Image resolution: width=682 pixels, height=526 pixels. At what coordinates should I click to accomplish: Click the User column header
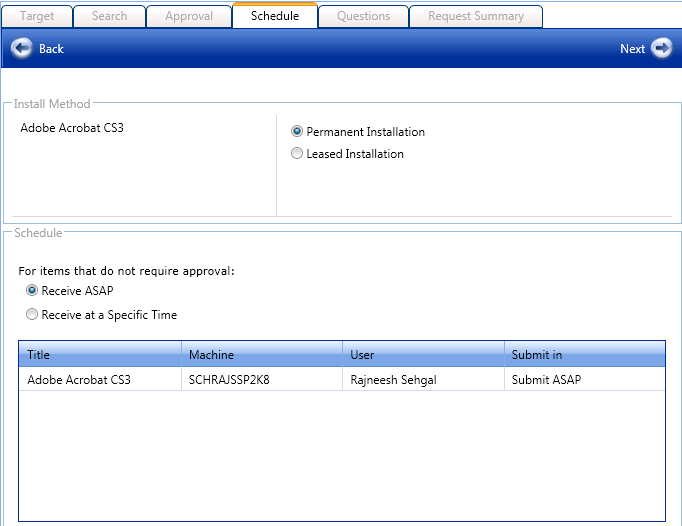pos(424,354)
